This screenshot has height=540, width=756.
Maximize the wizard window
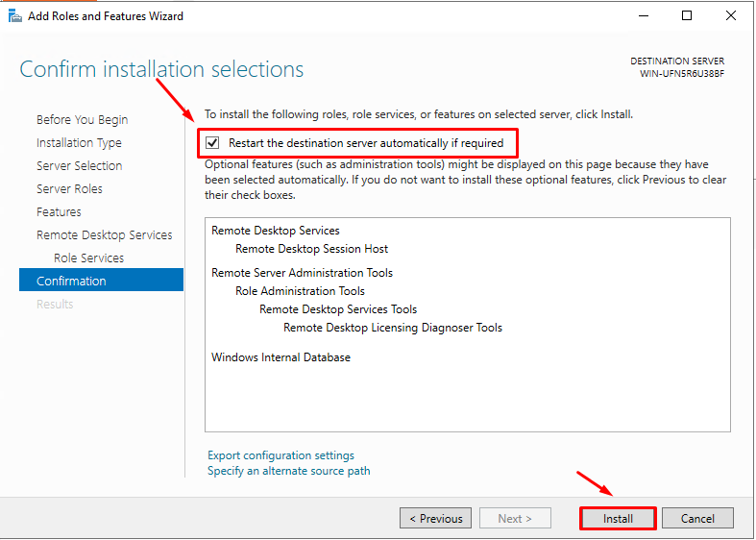coord(687,15)
